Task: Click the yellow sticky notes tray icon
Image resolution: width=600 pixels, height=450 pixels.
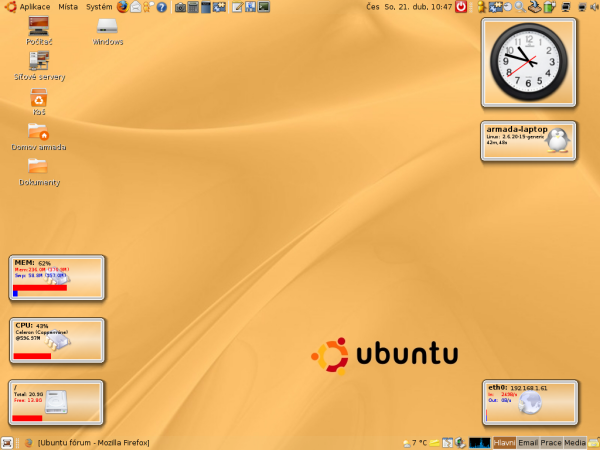Action: click(434, 443)
